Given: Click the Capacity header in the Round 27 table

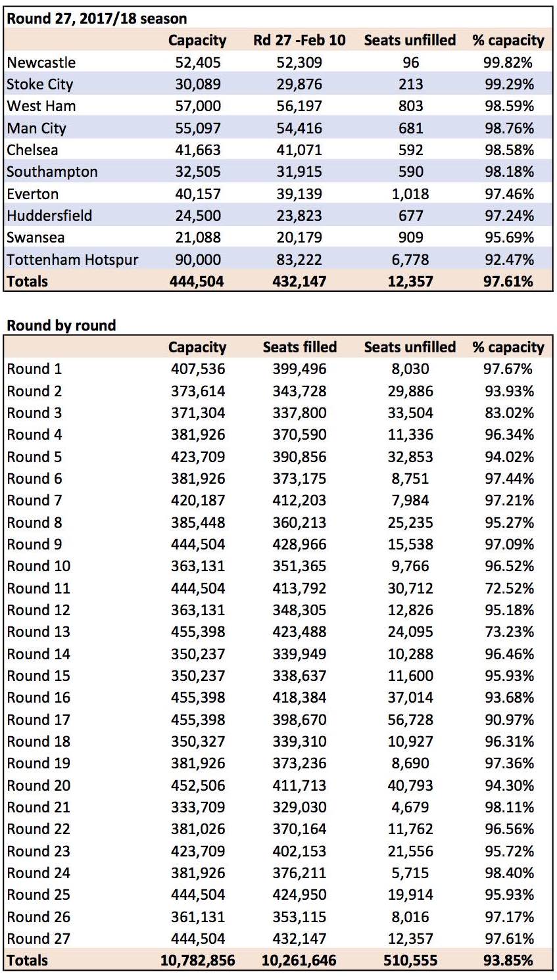Looking at the screenshot, I should coord(197,40).
